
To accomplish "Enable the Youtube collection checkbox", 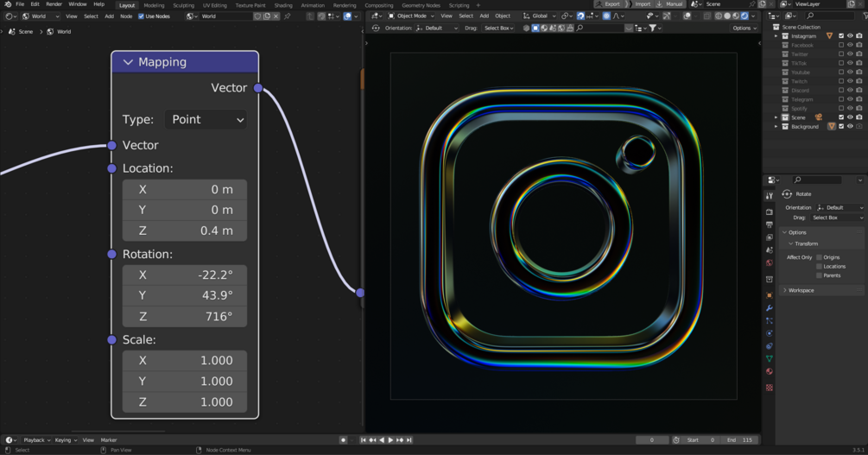I will pos(841,73).
